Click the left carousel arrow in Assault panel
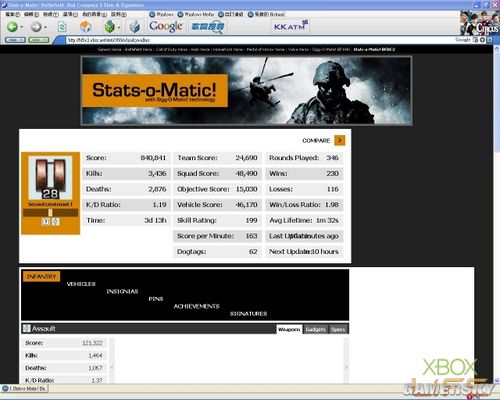Screen dimensions: 500x400 tap(112, 367)
